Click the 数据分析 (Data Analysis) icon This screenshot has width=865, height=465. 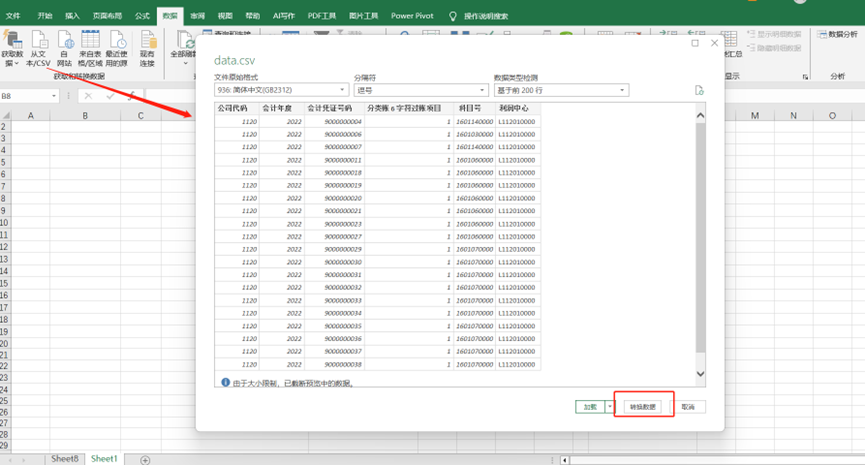coord(838,34)
